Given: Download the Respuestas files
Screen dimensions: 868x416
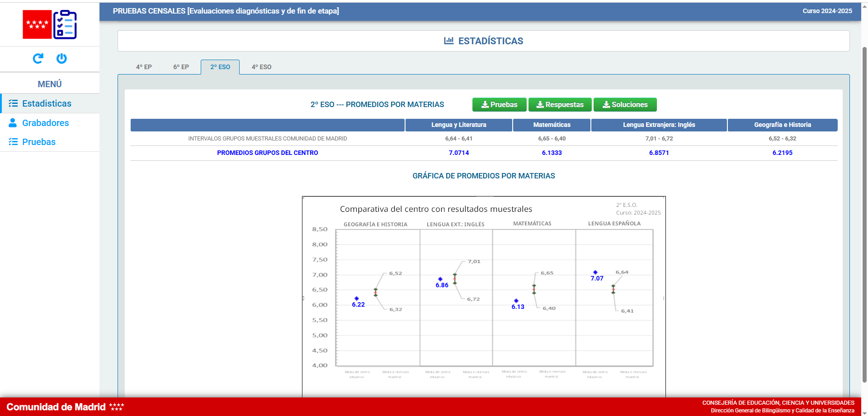Looking at the screenshot, I should (x=560, y=104).
